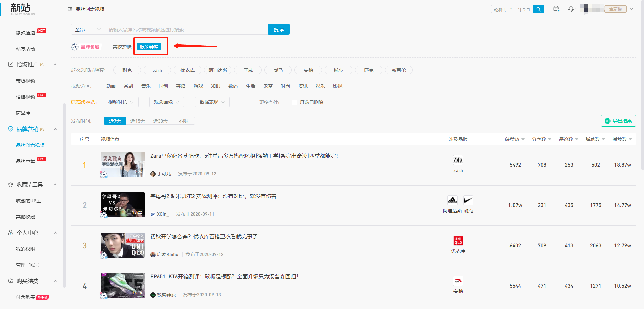644x309 pixels.
Task: Expand the account menu chevron
Action: (631, 9)
